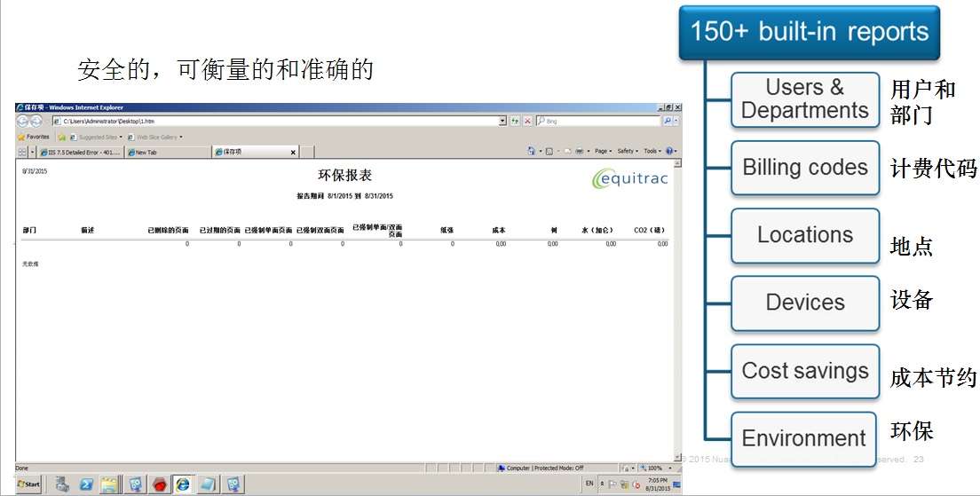Open the Home button dropdown arrow
Viewport: 980px width, 496px height.
[540, 151]
